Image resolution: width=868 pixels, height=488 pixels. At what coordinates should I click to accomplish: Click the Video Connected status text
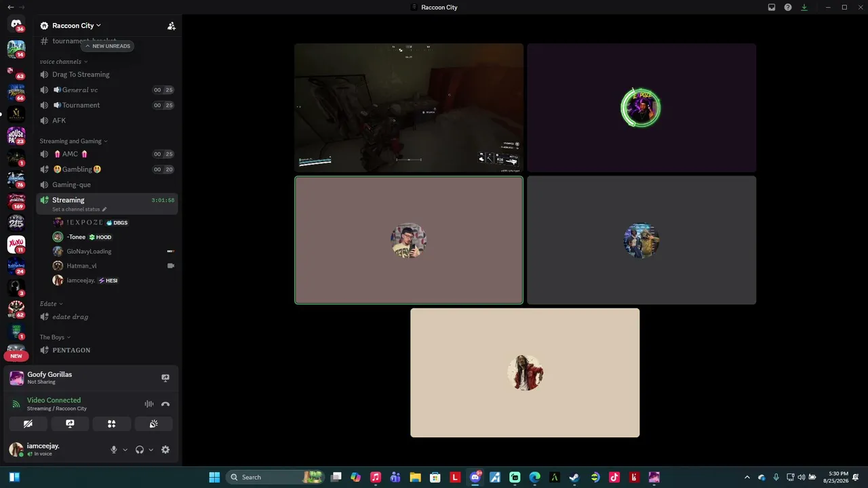pos(54,400)
